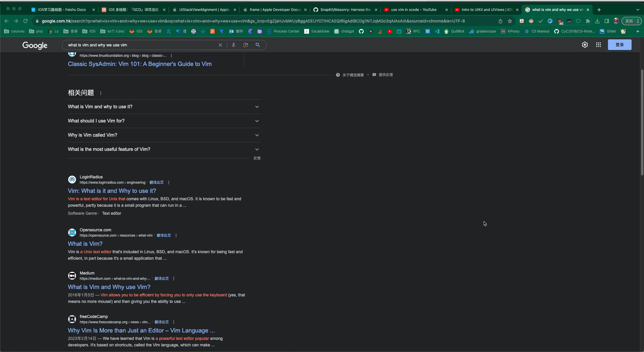Image resolution: width=644 pixels, height=352 pixels.
Task: Expand 'Why is Vim called Vim?' question
Action: (x=164, y=135)
